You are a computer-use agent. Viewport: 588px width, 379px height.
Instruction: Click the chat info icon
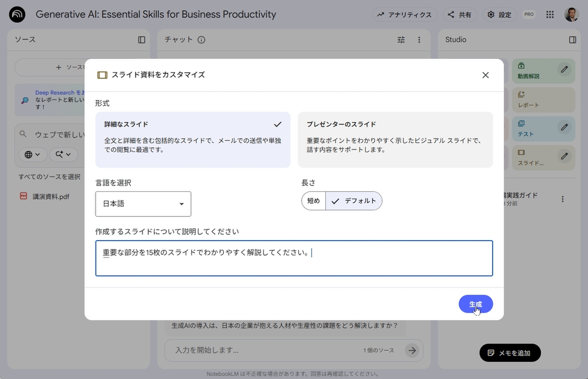click(201, 40)
